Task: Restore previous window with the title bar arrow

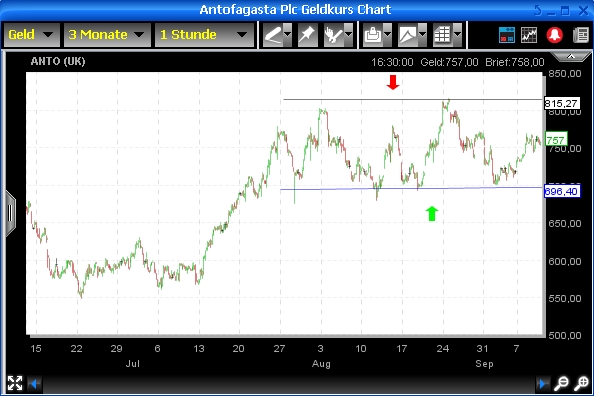Action: [538, 10]
